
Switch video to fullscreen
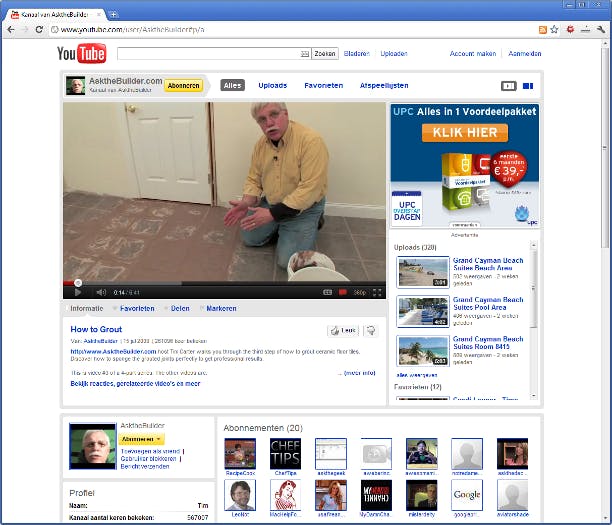(377, 292)
